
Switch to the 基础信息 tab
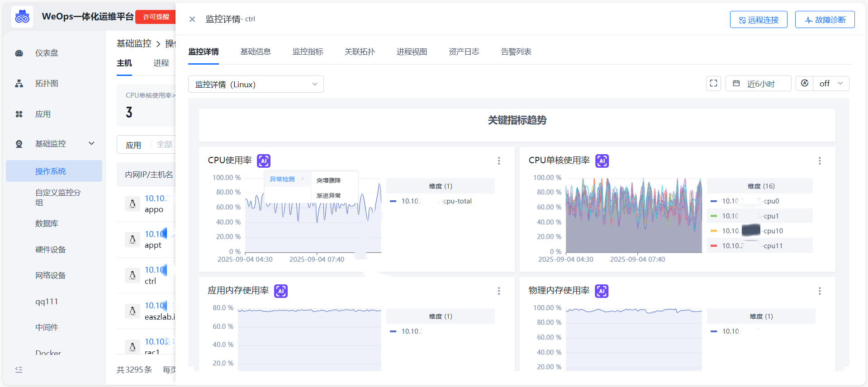click(x=256, y=52)
